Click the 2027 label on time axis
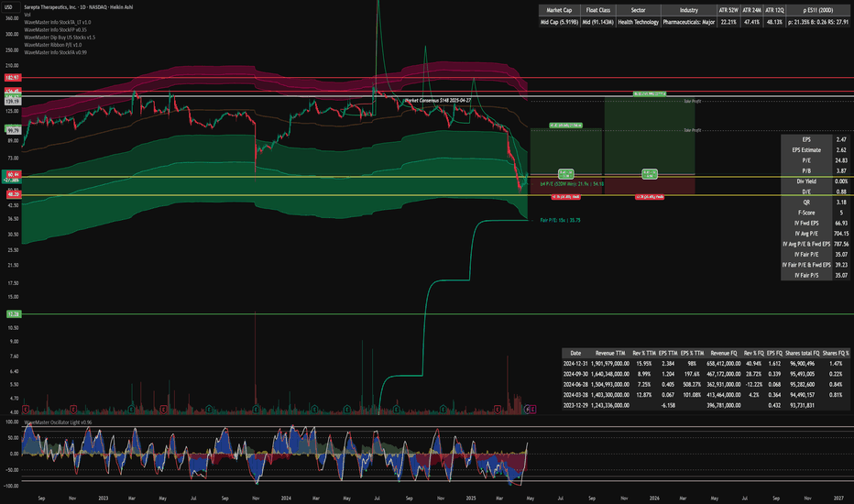The height and width of the screenshot is (504, 854). click(x=839, y=498)
